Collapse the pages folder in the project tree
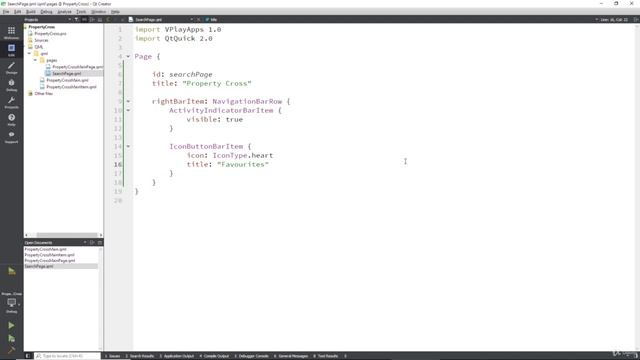The image size is (640, 360). coord(36,60)
